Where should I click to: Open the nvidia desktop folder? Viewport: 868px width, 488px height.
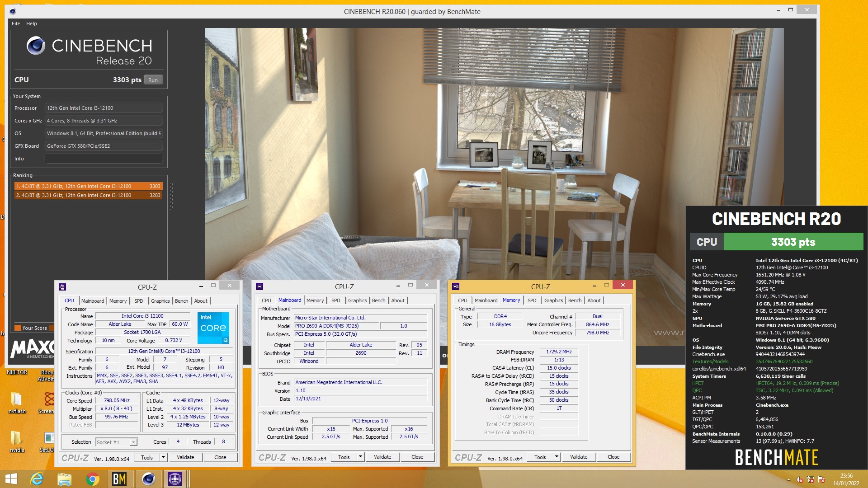(17, 441)
